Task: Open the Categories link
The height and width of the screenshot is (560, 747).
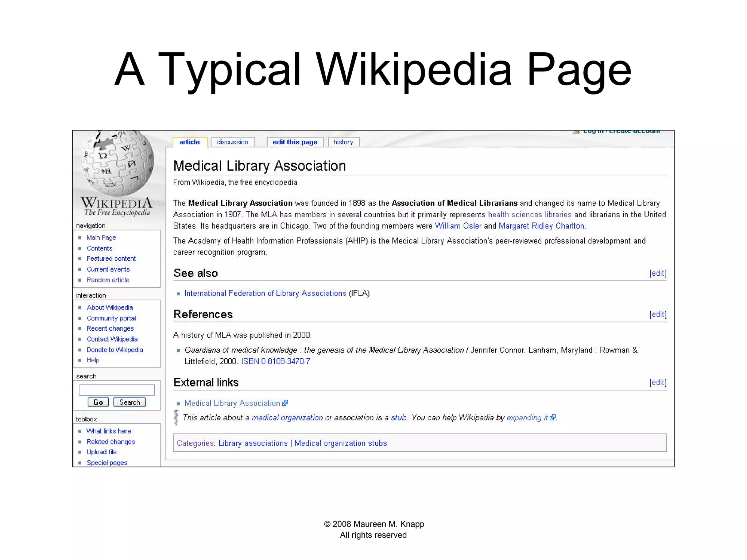Action: coord(196,443)
